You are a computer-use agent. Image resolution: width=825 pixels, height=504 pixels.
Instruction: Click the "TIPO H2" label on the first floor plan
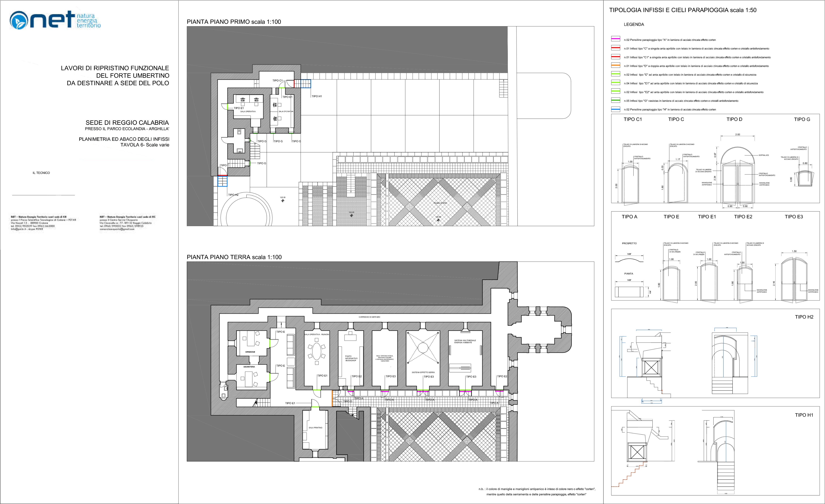[233, 195]
